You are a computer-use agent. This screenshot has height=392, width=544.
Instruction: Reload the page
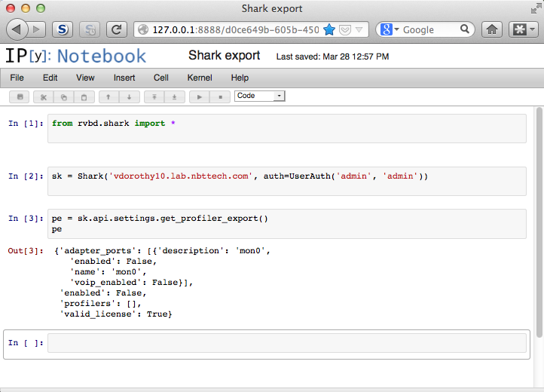(x=117, y=29)
